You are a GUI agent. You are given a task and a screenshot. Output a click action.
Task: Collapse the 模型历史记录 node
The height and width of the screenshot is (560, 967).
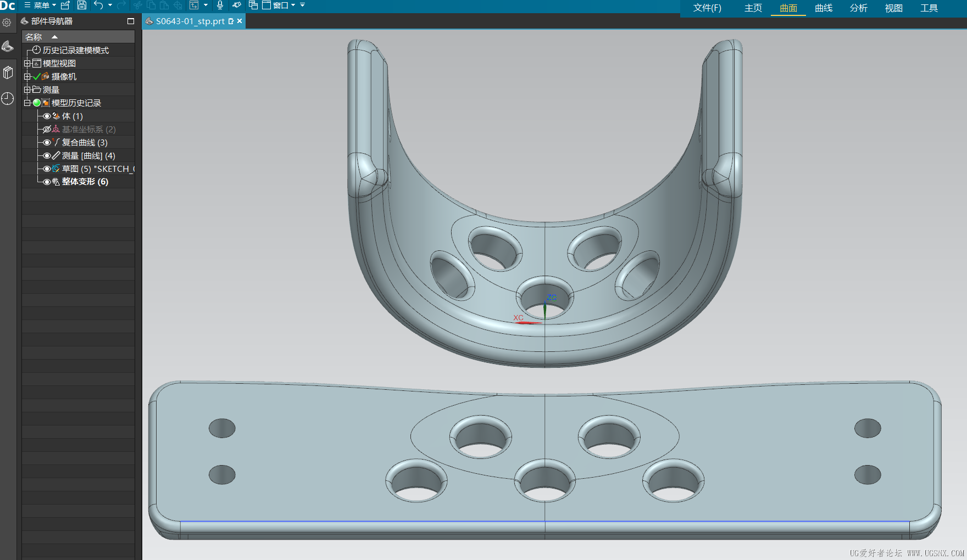pyautogui.click(x=27, y=103)
